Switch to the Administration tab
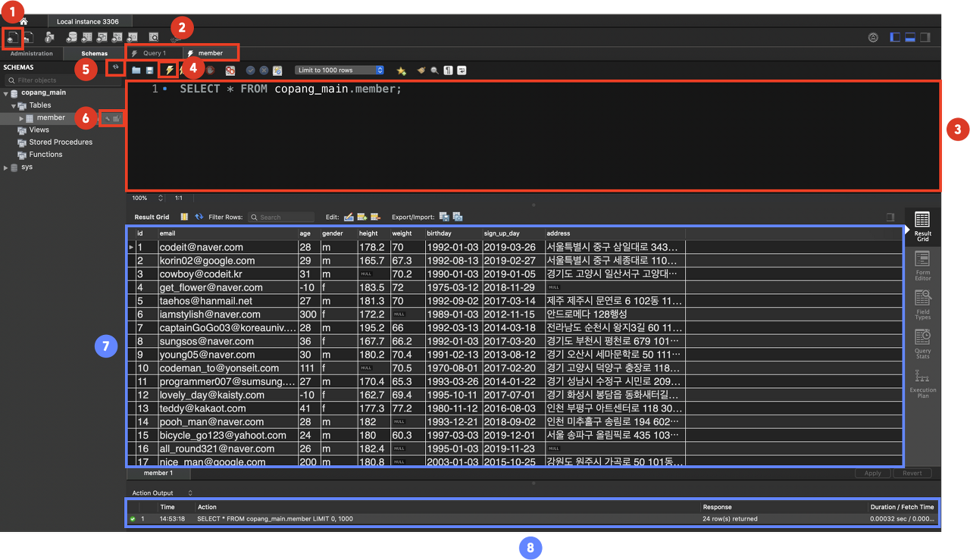 click(x=32, y=54)
